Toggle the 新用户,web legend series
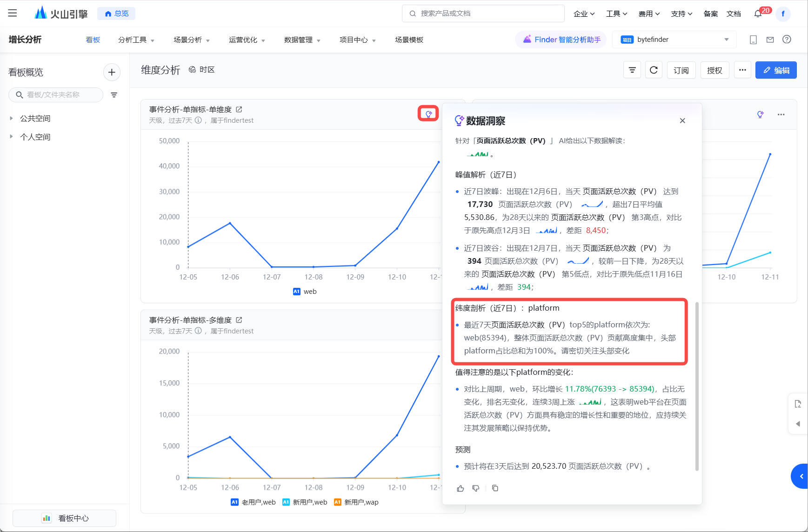Viewport: 808px width, 532px height. click(x=305, y=502)
